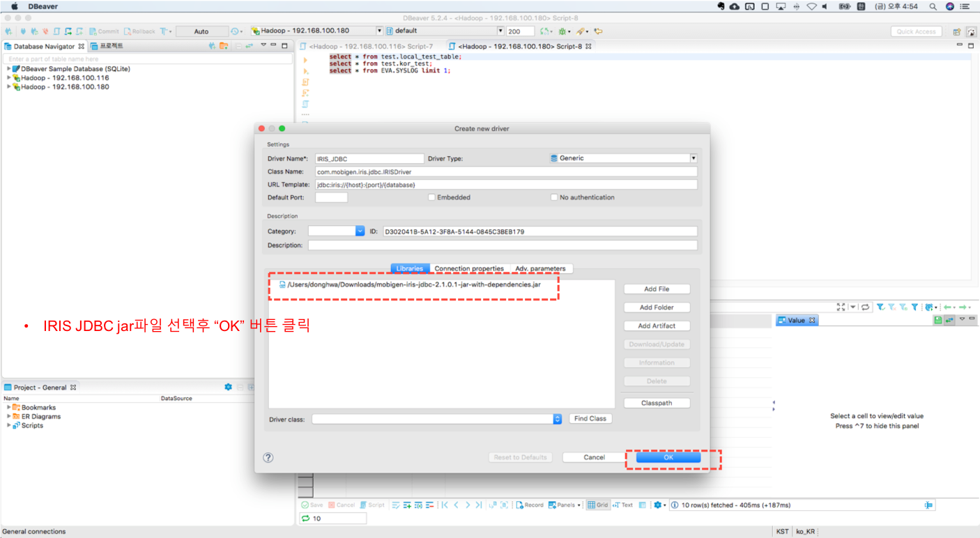980x538 pixels.
Task: Open results settings gear icon
Action: tap(657, 505)
